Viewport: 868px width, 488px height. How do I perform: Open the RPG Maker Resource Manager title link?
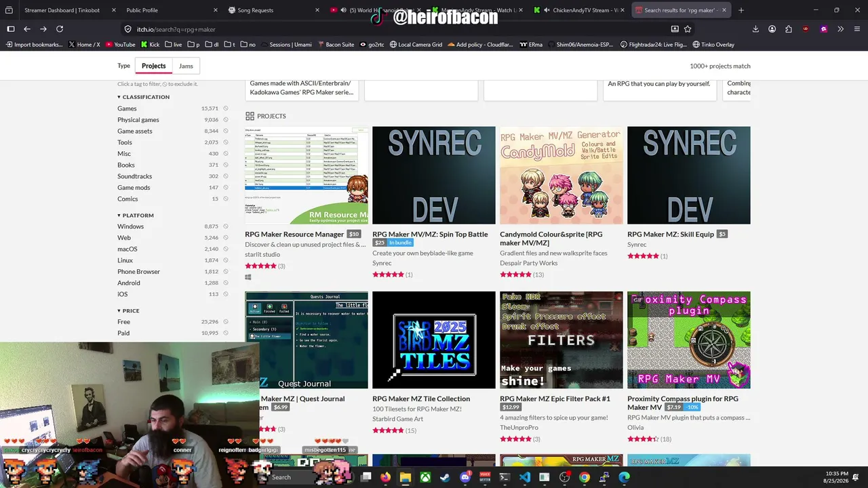[294, 235]
